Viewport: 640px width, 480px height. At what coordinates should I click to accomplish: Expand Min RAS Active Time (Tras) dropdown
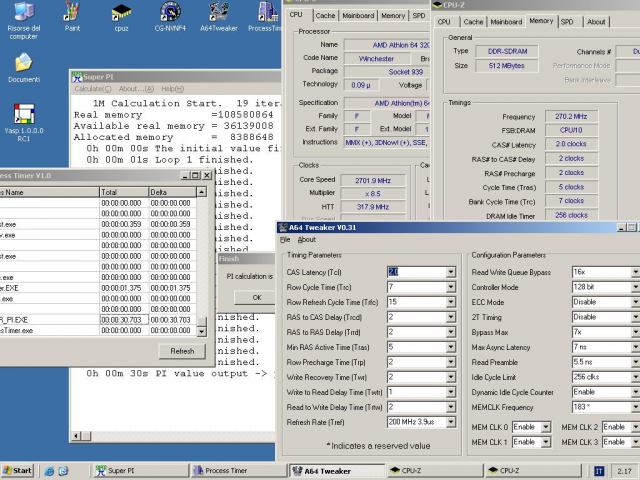tap(451, 347)
